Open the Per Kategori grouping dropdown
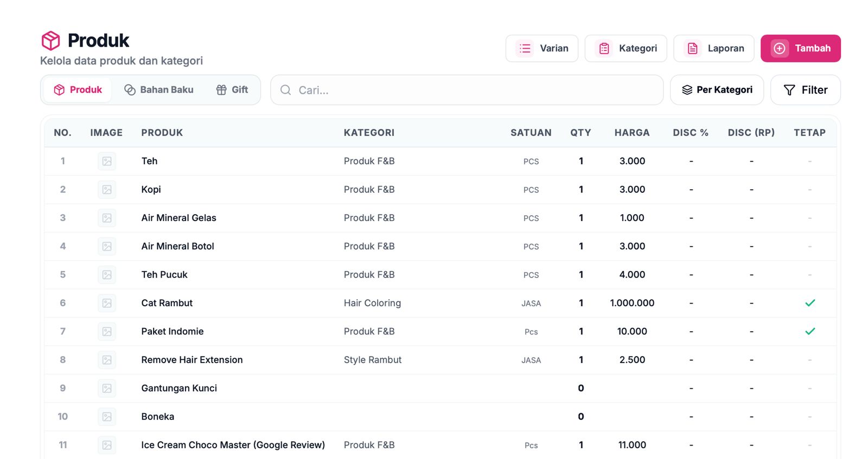Screen dimensions: 868x459 (x=717, y=90)
